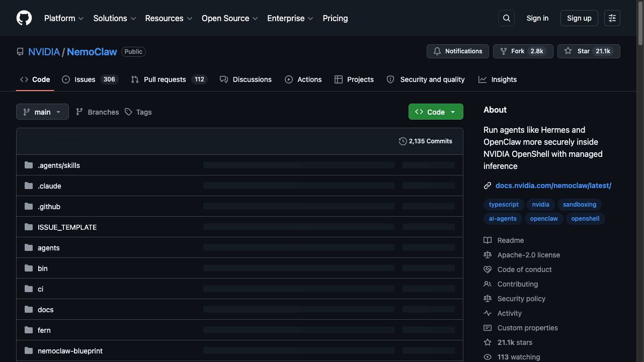
Task: Click the folder icon next to docs
Action: point(29,309)
